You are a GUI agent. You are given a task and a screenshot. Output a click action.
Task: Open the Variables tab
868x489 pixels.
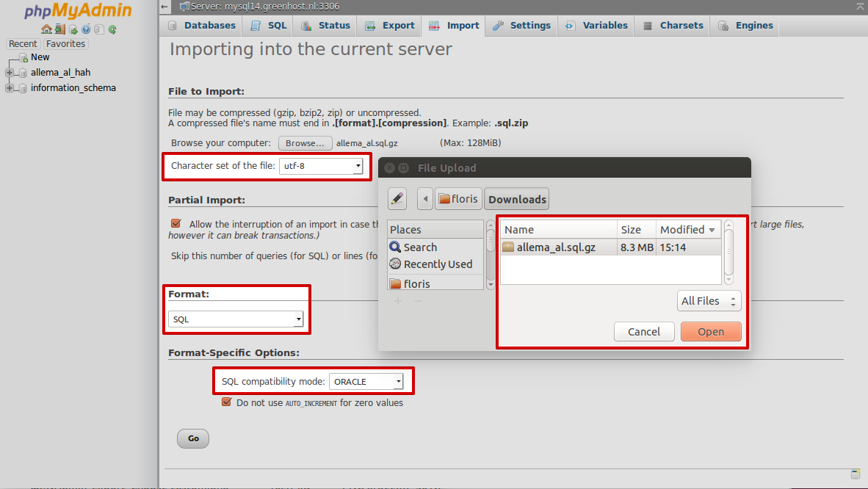coord(597,26)
